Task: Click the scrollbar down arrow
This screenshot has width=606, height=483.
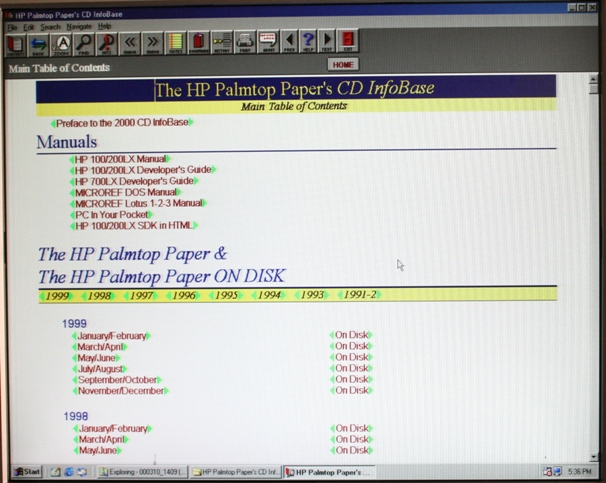Action: tap(594, 457)
